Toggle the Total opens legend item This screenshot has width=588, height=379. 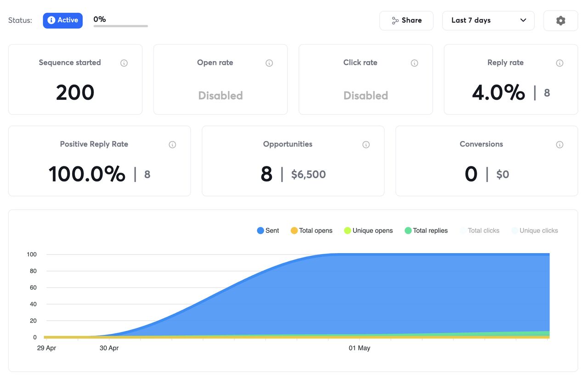[311, 231]
